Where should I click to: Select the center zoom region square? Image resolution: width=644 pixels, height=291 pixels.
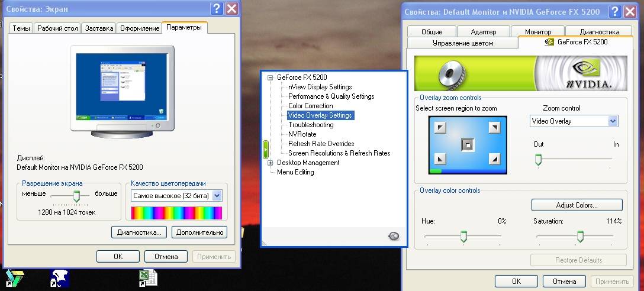[x=468, y=144]
